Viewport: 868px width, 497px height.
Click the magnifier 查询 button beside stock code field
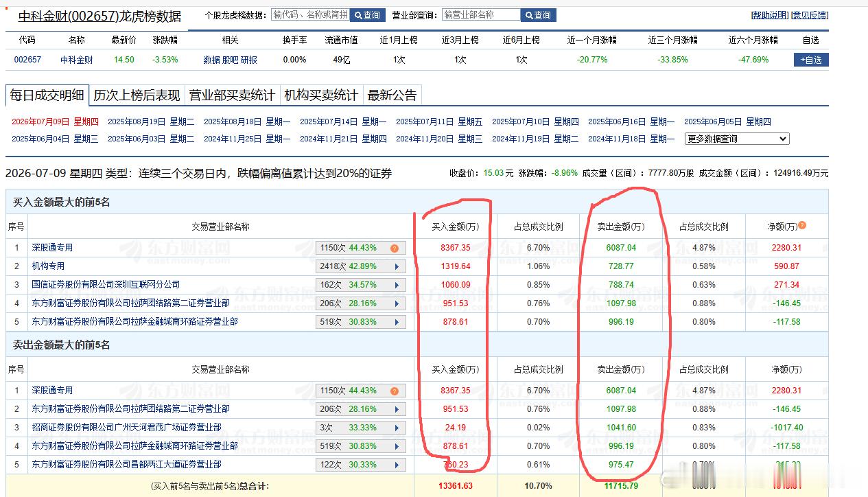(x=367, y=15)
